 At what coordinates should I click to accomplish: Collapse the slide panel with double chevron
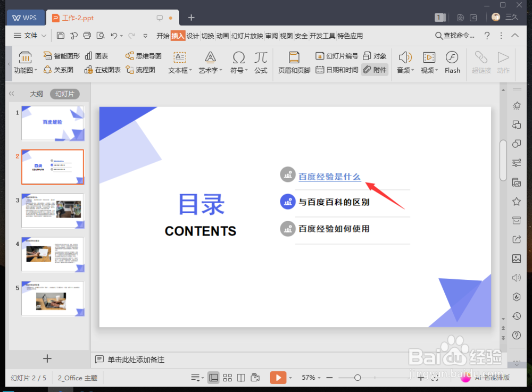[x=12, y=94]
